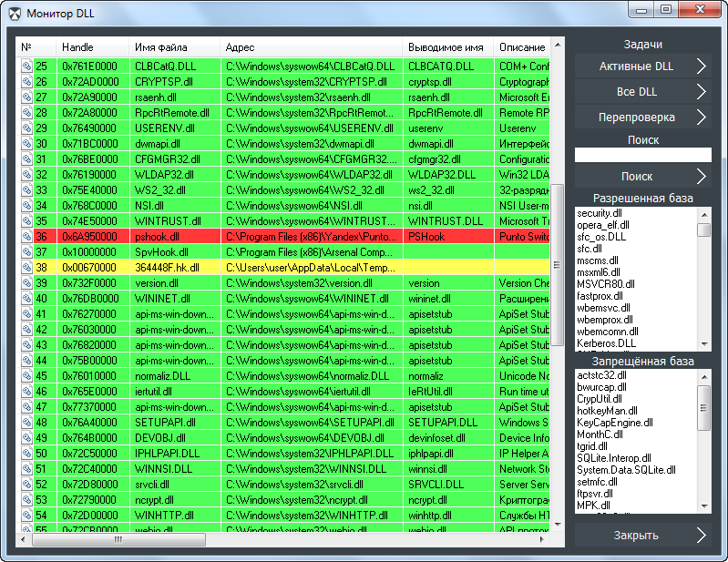This screenshot has width=728, height=562.
Task: Click the table's horizontal scrollbar thumb
Action: coord(115,539)
